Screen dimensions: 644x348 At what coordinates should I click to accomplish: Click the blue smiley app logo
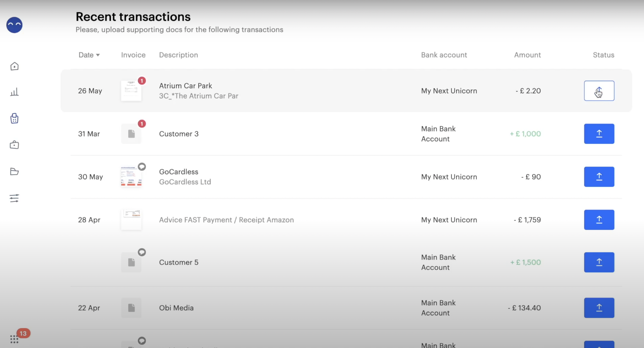pyautogui.click(x=14, y=25)
